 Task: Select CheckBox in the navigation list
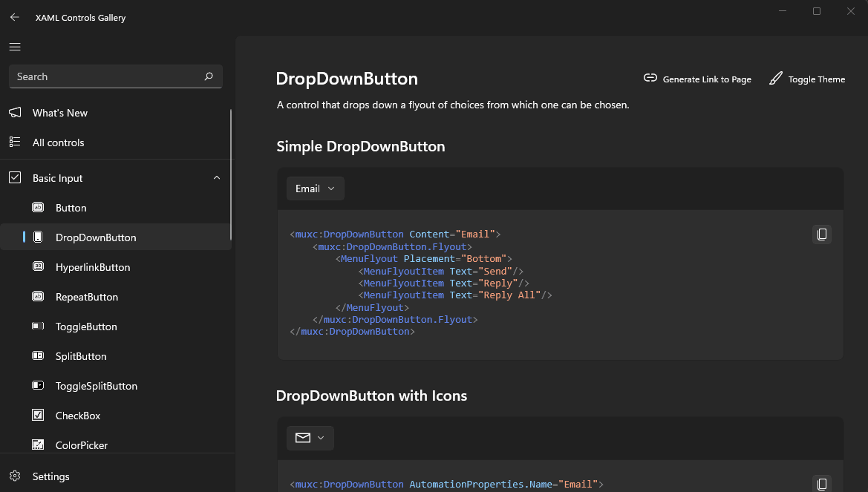coord(78,416)
